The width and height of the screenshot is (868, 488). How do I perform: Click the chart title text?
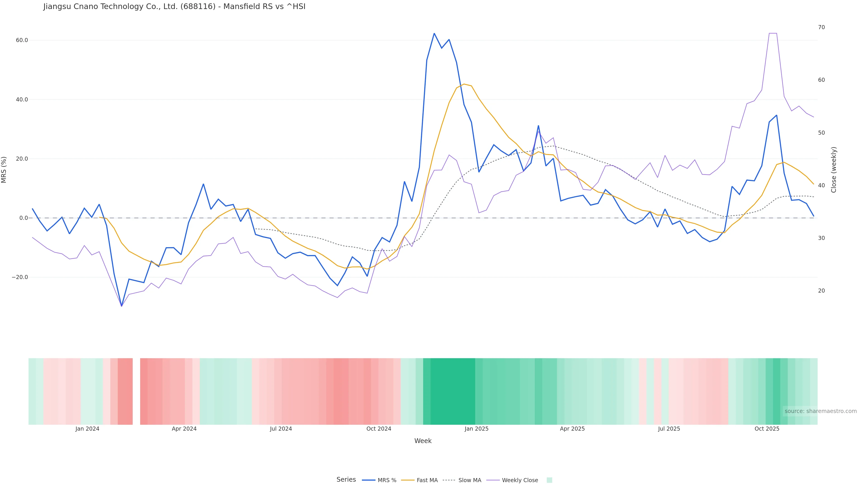[174, 6]
